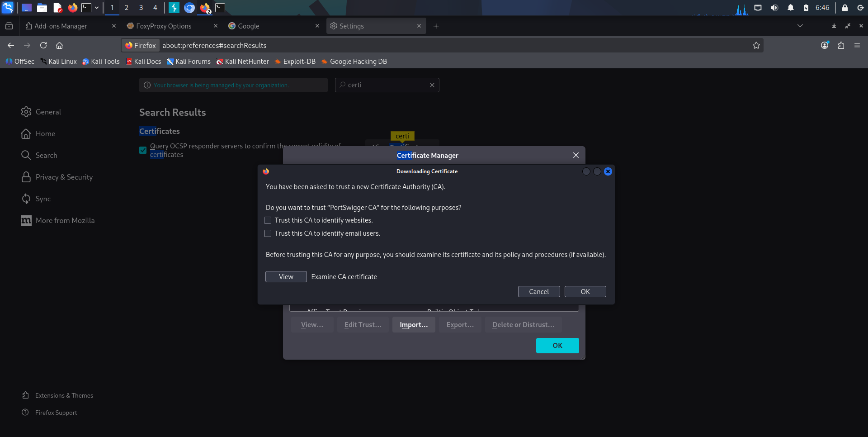Screen dimensions: 868x437
Task: Open the terminal window in the taskbar
Action: (x=220, y=8)
